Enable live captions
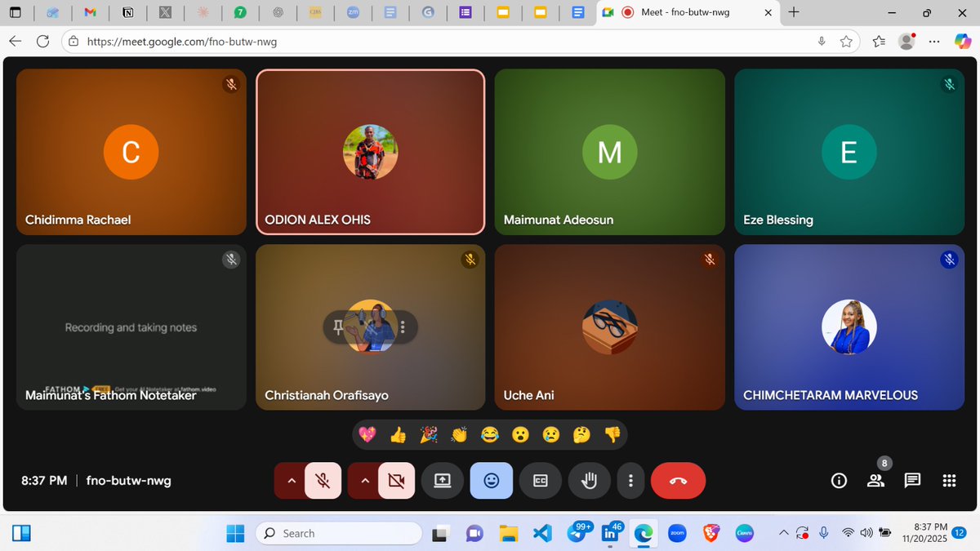 click(x=540, y=481)
